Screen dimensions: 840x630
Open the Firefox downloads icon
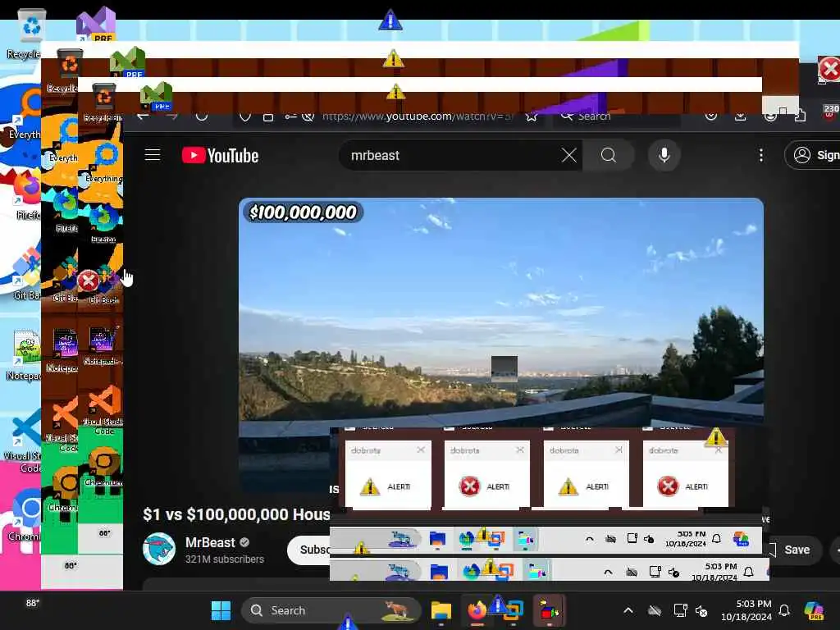click(741, 116)
